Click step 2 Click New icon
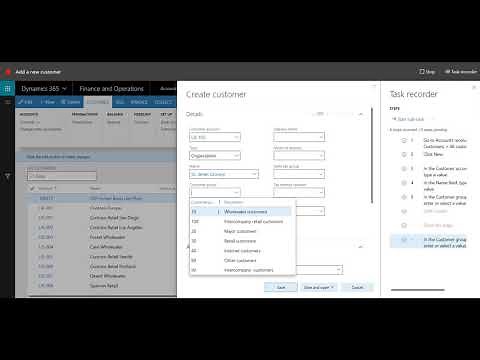This screenshot has height=360, width=480. (x=404, y=154)
